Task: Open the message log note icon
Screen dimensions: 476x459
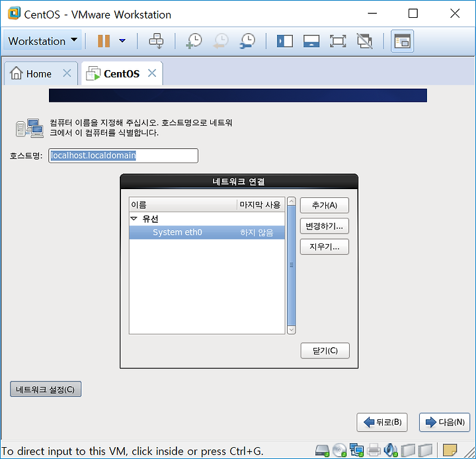Action: pos(450,450)
